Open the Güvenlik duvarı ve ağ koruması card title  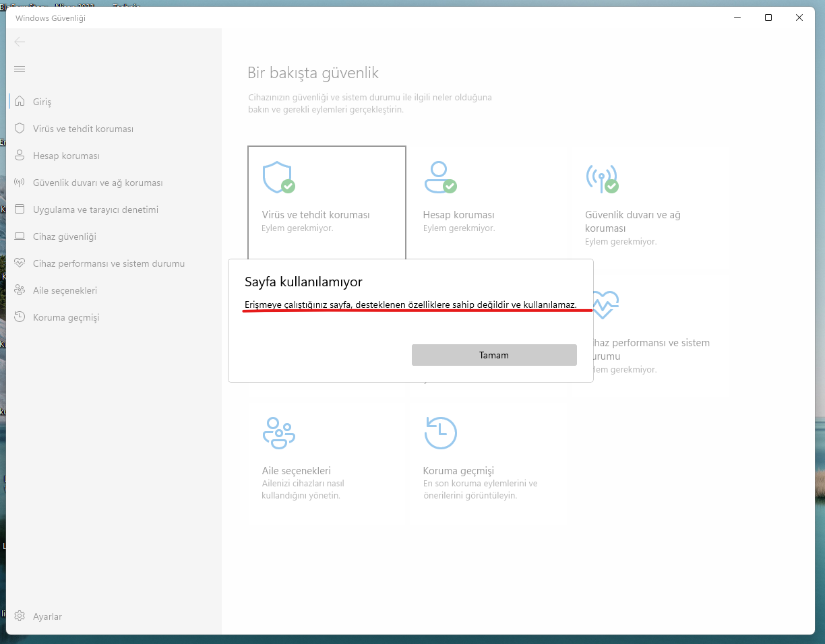[633, 222]
